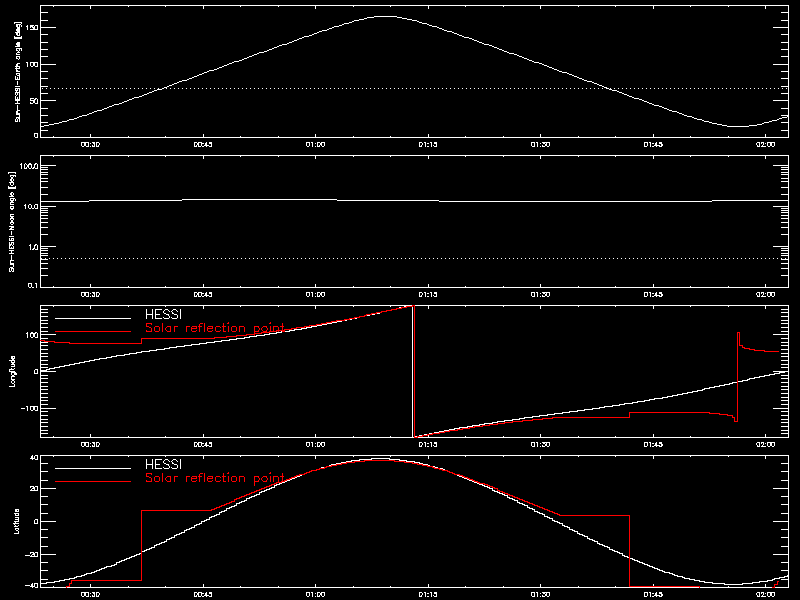Click the 0.1 value on Sun-HESSI-Noon angle axis
The height and width of the screenshot is (600, 800).
(x=33, y=285)
